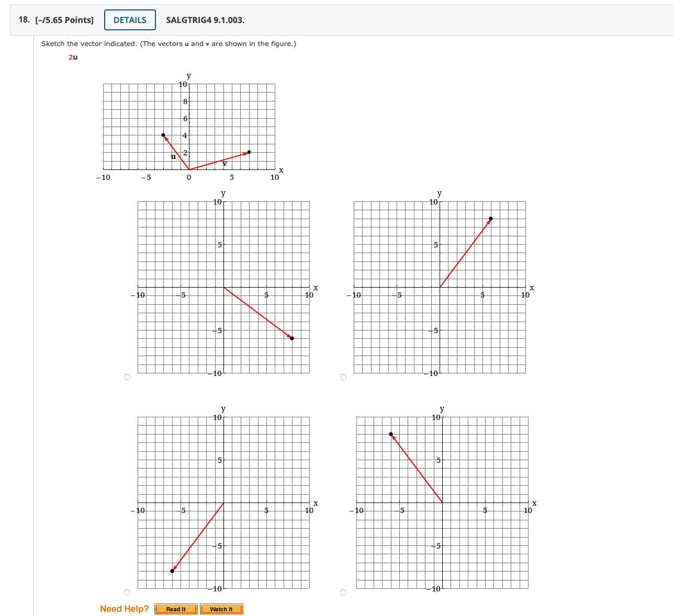
Task: Click the sketch instruction text
Action: 168,44
